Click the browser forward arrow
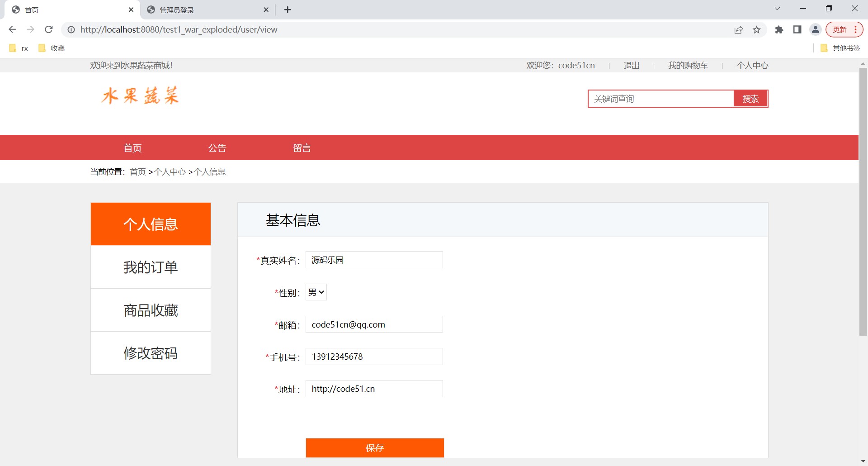This screenshot has height=466, width=868. point(30,29)
